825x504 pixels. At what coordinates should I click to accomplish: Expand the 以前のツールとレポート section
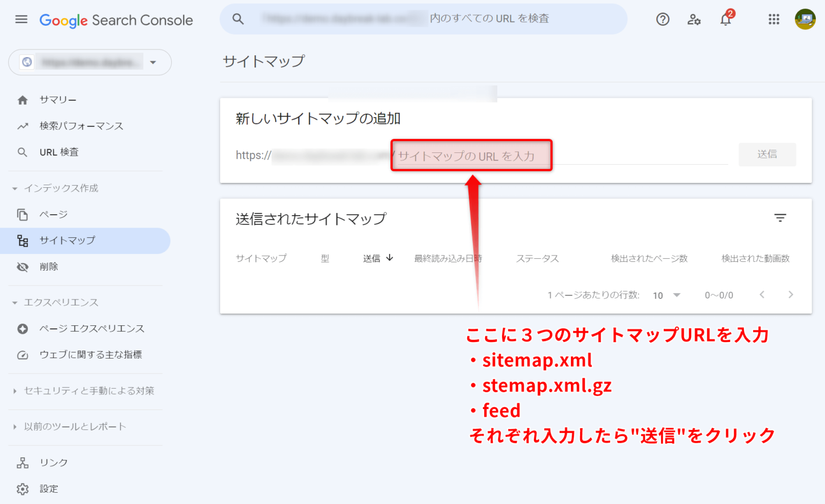point(75,426)
